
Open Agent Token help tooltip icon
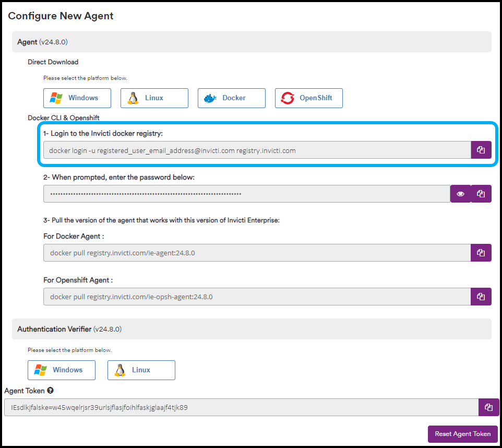click(50, 391)
